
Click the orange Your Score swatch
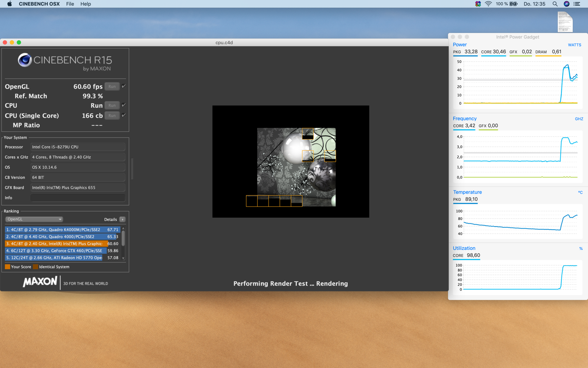[8, 267]
